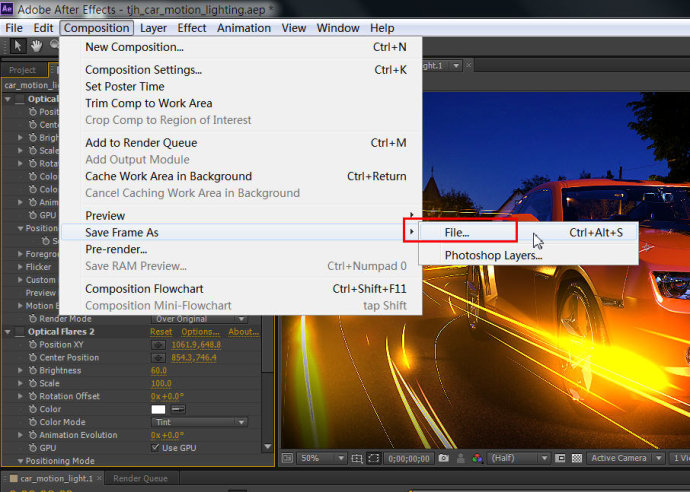Open the 50% magnification dropdown
This screenshot has height=492, width=690.
click(321, 459)
